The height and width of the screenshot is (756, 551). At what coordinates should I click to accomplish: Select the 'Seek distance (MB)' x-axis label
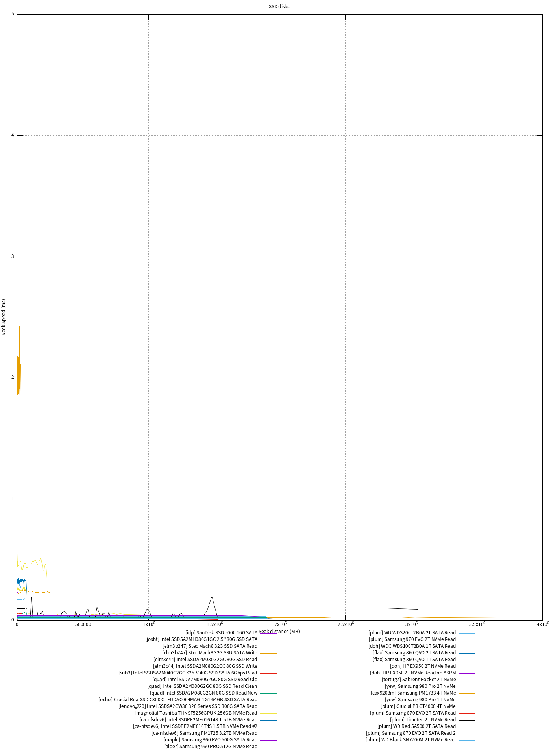click(x=279, y=632)
